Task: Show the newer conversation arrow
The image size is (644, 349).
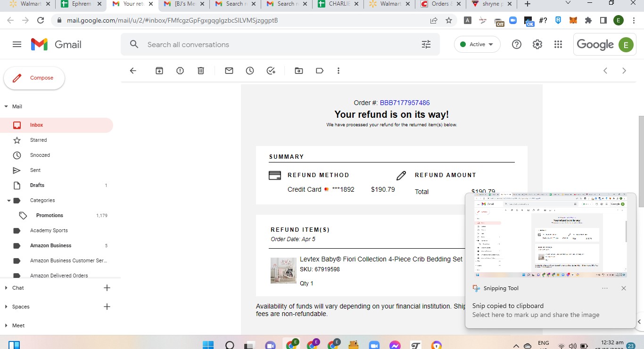Action: pos(605,71)
